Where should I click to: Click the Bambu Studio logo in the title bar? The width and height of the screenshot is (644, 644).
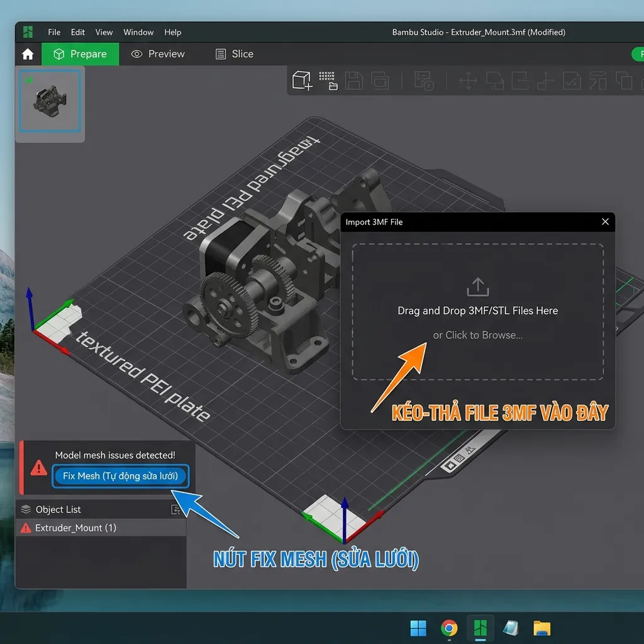pos(28,32)
